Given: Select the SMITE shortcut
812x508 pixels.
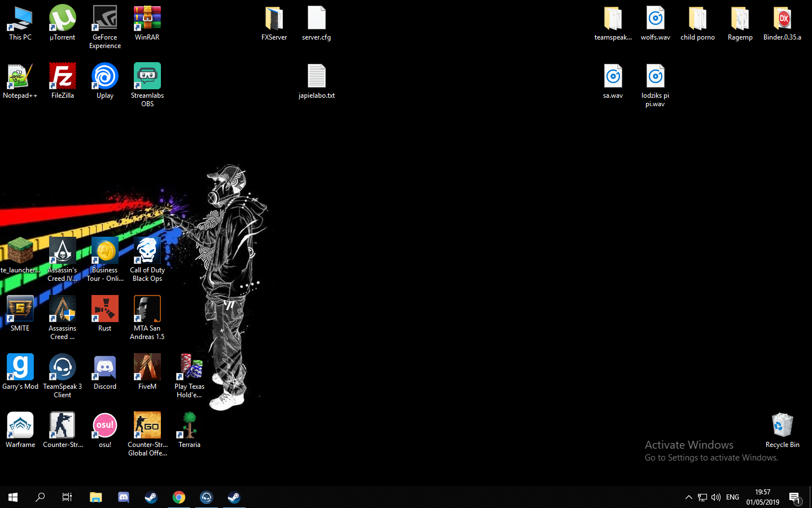Looking at the screenshot, I should pyautogui.click(x=20, y=314).
